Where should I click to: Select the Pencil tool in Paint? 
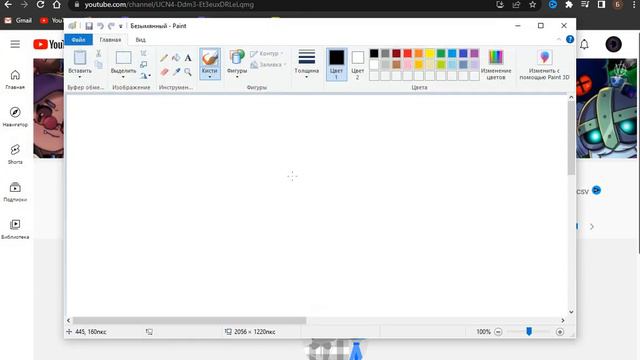(164, 58)
